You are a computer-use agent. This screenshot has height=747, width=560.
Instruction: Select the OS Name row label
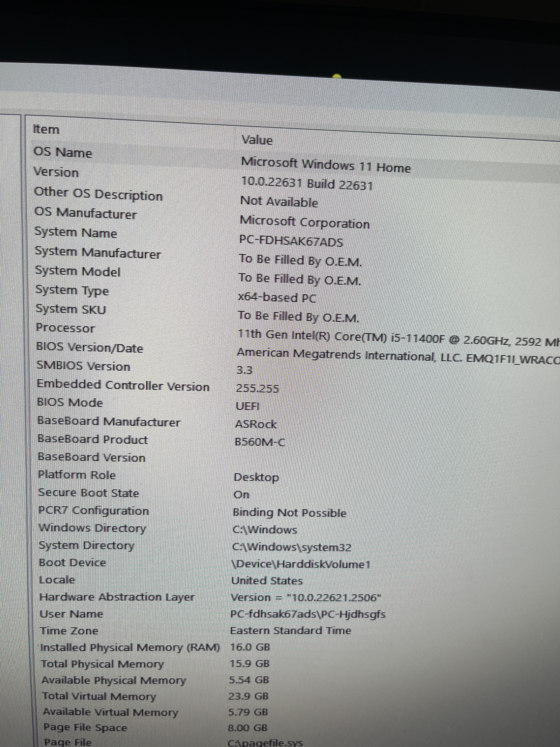[63, 153]
